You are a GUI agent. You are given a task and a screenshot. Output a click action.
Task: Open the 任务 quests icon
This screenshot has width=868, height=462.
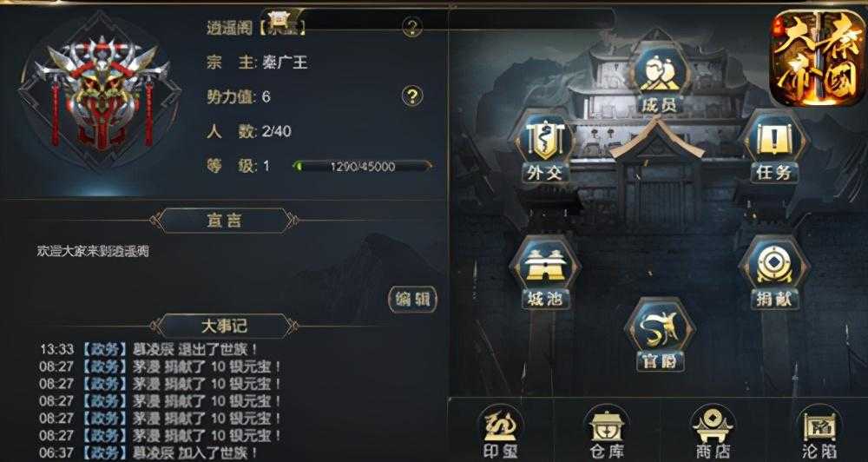click(x=774, y=149)
